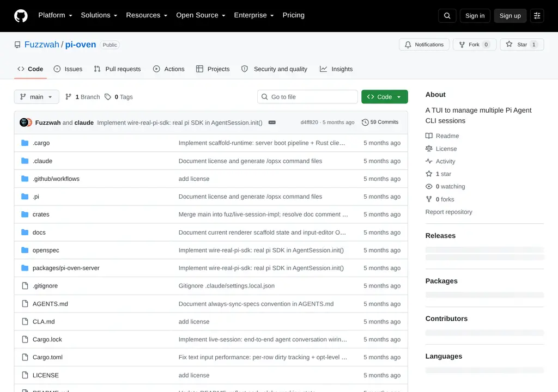The image size is (558, 392).
Task: Open the main branch selector dropdown
Action: [x=37, y=97]
